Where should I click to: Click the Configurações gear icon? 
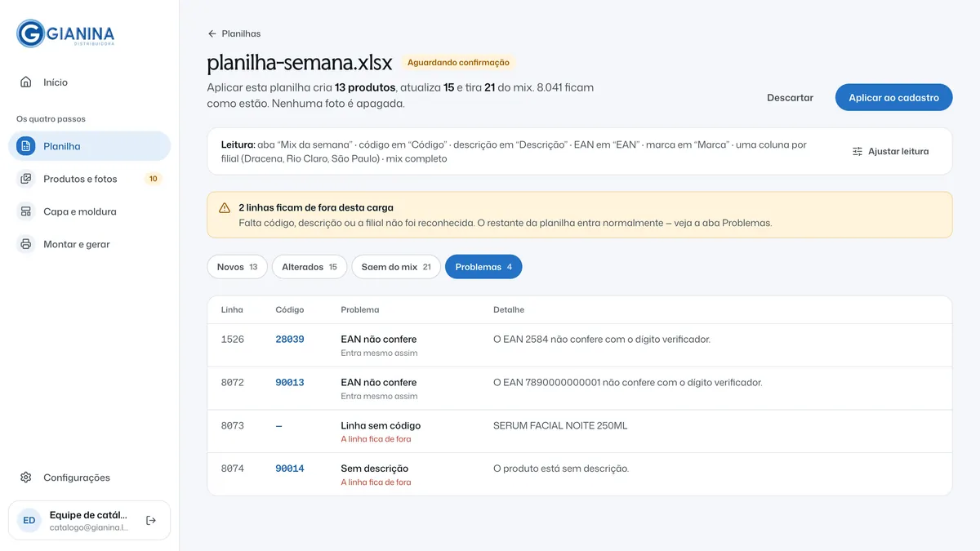26,478
